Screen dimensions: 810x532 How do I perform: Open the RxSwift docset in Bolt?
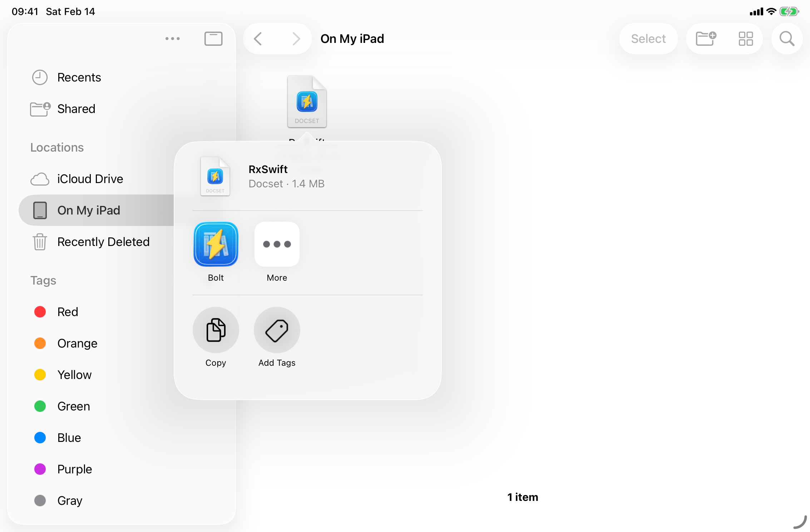tap(216, 244)
